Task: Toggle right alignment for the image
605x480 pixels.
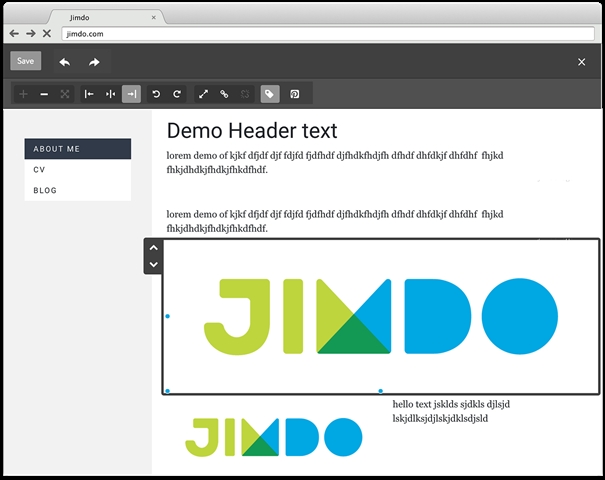Action: (x=131, y=94)
